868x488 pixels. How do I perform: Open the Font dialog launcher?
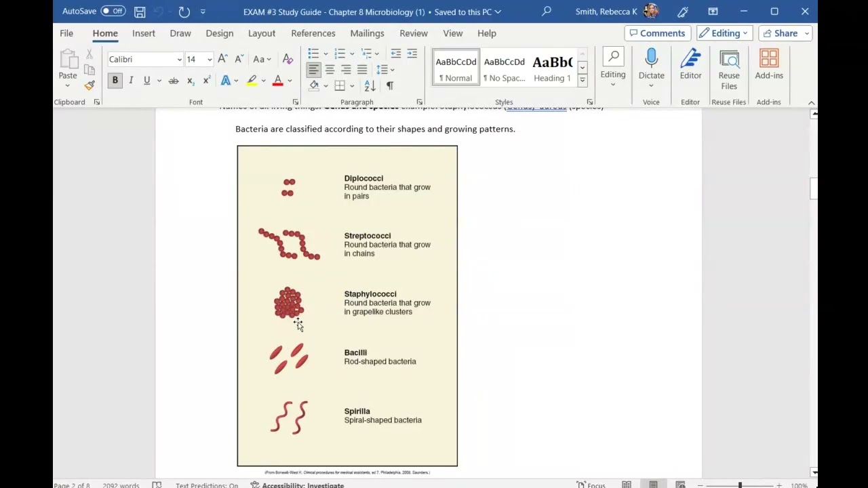pos(297,102)
